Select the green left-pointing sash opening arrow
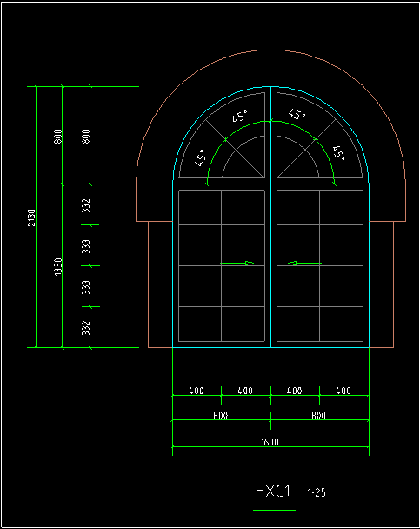Screen dimensions: 420x529 tap(304, 263)
